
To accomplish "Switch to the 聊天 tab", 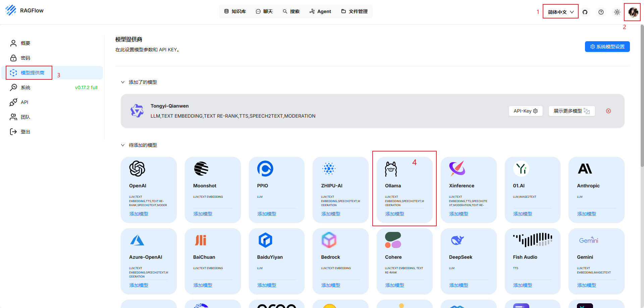I will coord(264,11).
